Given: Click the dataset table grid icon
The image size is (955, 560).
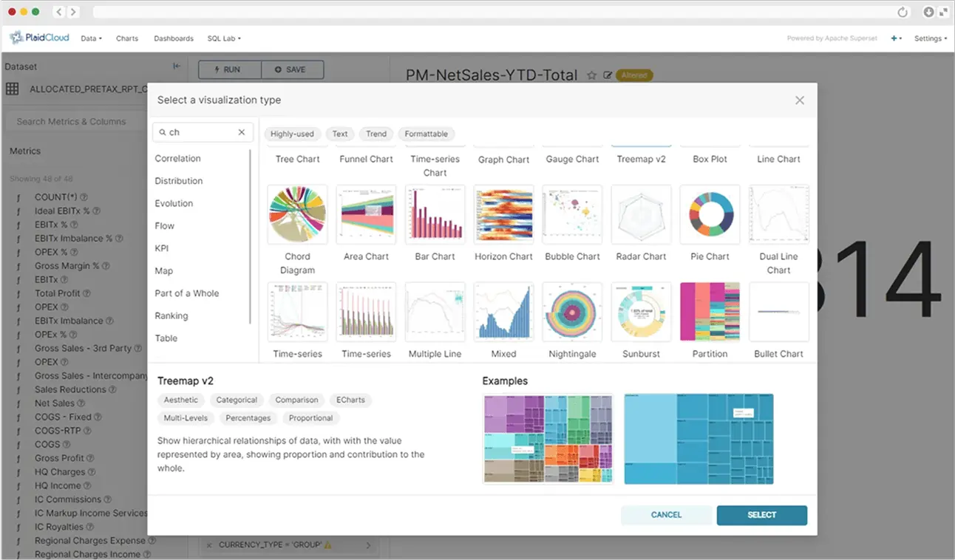Looking at the screenshot, I should [12, 89].
